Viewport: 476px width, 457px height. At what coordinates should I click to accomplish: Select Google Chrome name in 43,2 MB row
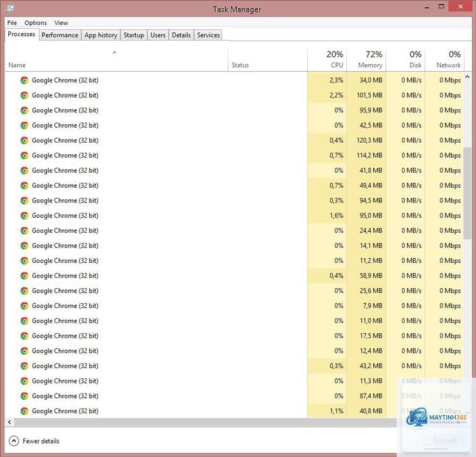65,366
